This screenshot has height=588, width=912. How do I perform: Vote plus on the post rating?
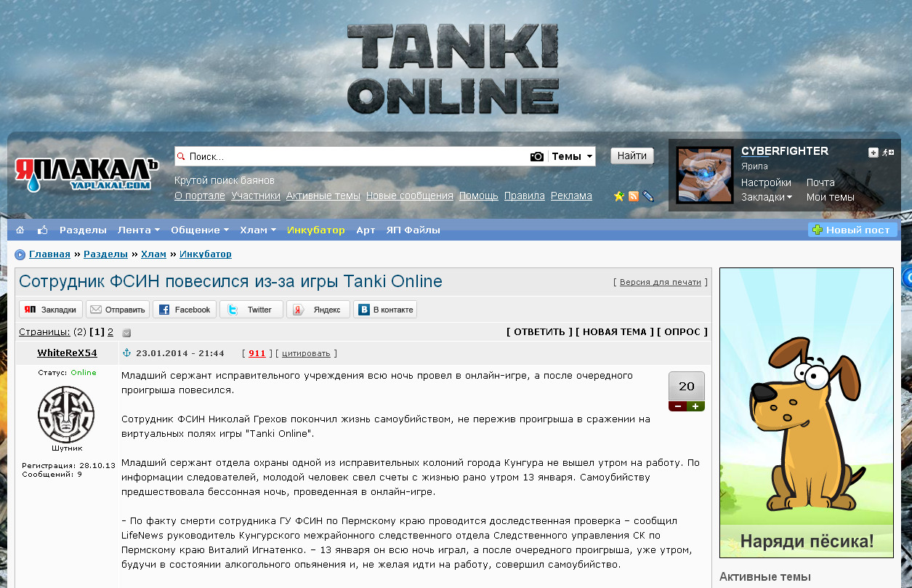pyautogui.click(x=695, y=406)
